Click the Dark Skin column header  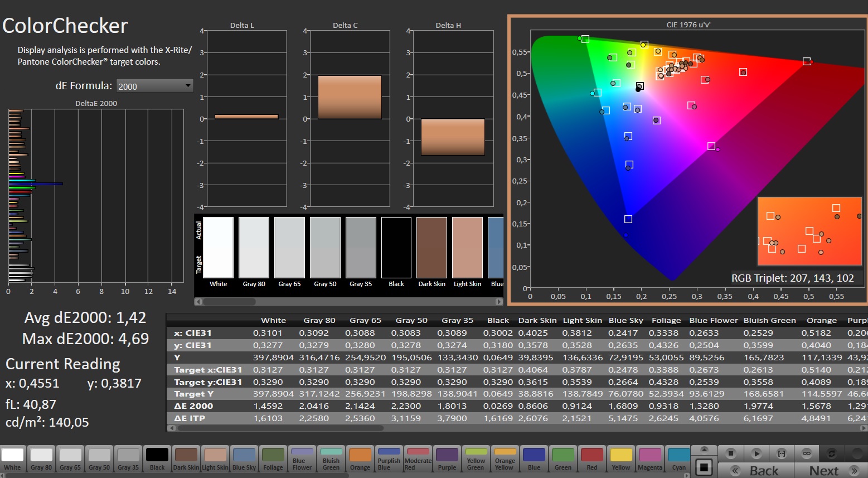(x=537, y=320)
